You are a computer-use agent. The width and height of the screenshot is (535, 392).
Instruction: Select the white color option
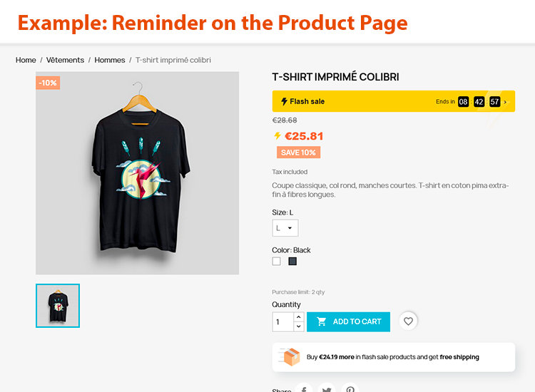(277, 262)
